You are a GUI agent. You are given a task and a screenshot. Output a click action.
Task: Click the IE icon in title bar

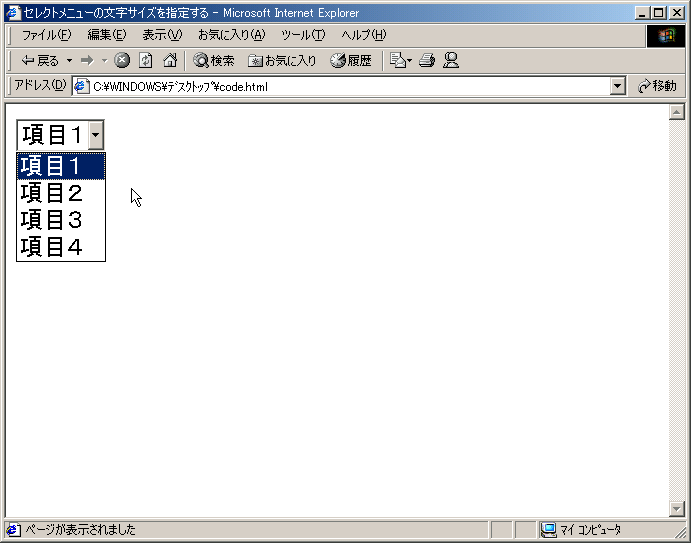[14, 13]
